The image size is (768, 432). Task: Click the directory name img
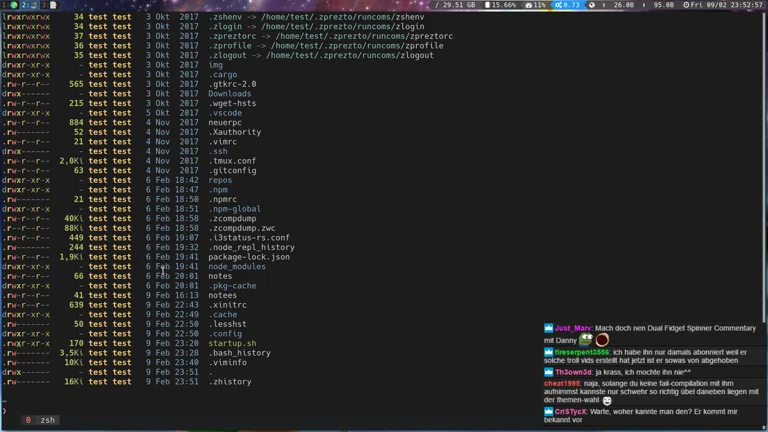coord(216,65)
